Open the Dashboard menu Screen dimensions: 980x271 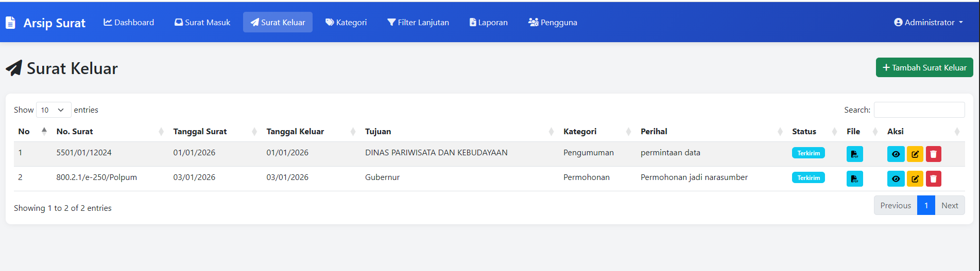129,22
